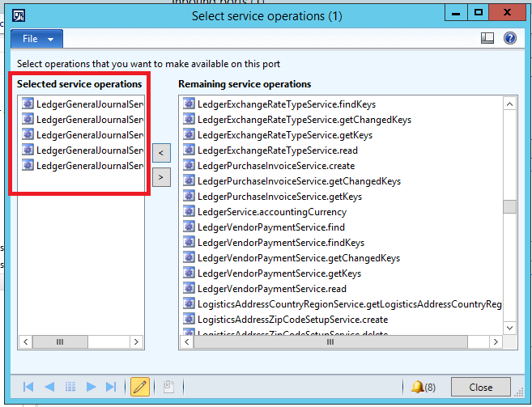532x407 pixels.
Task: Click icon beside LedgerExchangeRateTypeService.getChangedKeys
Action: point(189,119)
